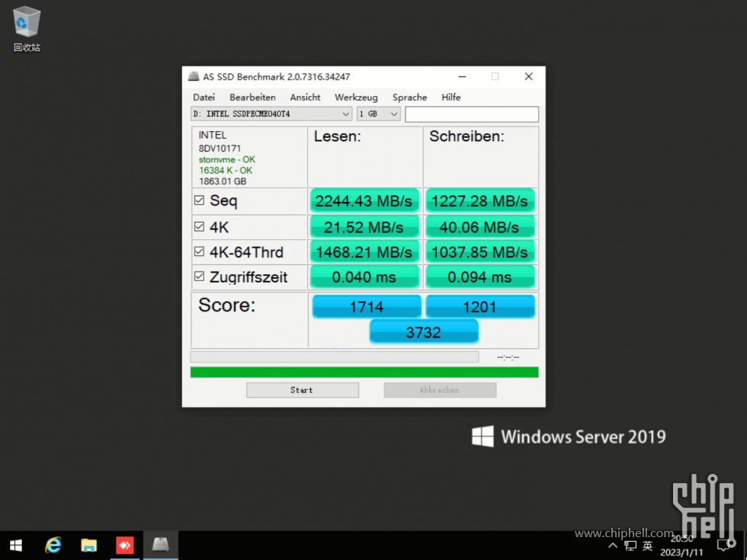The width and height of the screenshot is (747, 560).
Task: Toggle the 4K-64Thrd test checkbox
Action: point(199,251)
